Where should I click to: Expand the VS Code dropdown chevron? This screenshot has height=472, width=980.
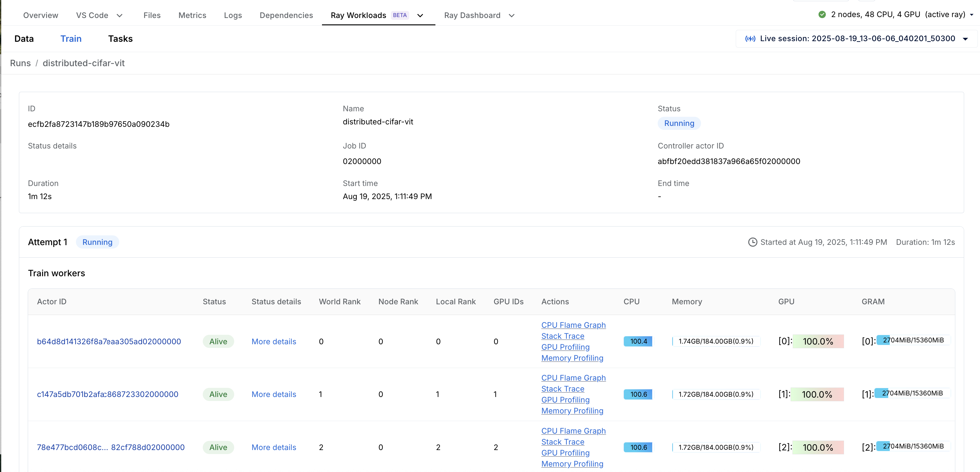tap(120, 16)
